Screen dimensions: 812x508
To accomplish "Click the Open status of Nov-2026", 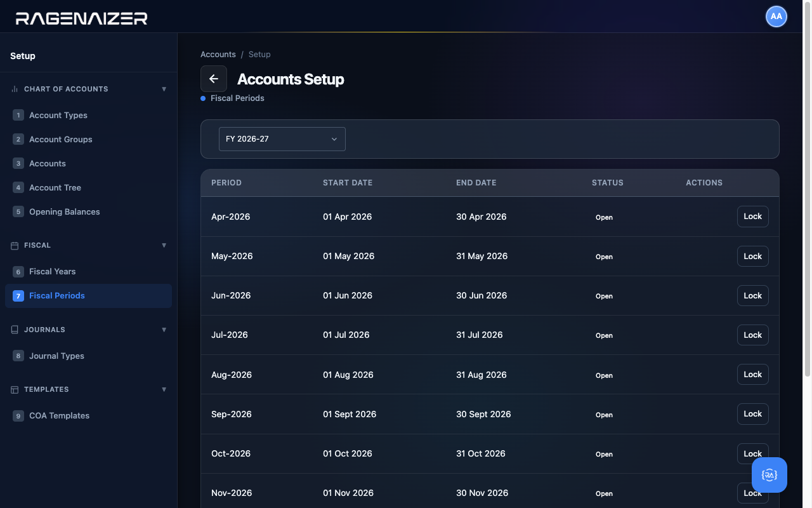I will [x=604, y=493].
